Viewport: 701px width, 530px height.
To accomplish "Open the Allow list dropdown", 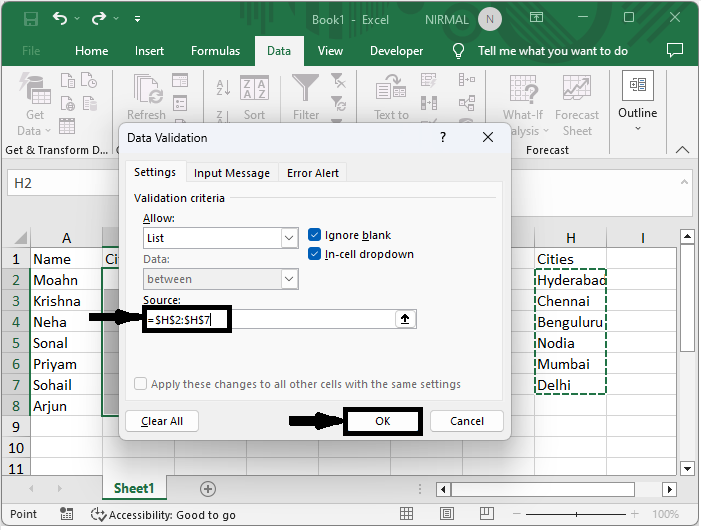I will 289,238.
